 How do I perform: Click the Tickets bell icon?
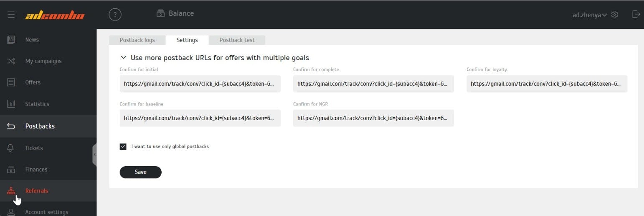click(x=11, y=148)
